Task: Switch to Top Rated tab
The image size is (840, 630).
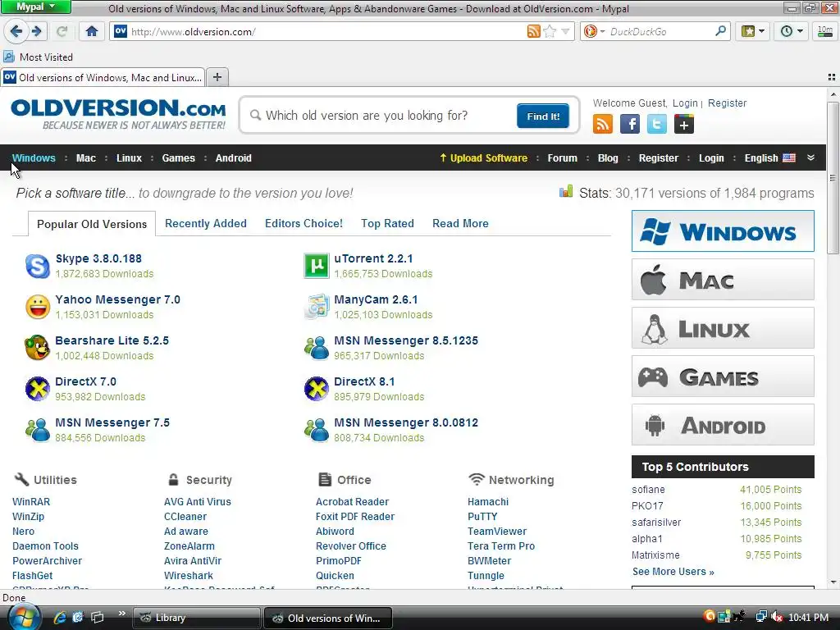Action: 387,223
